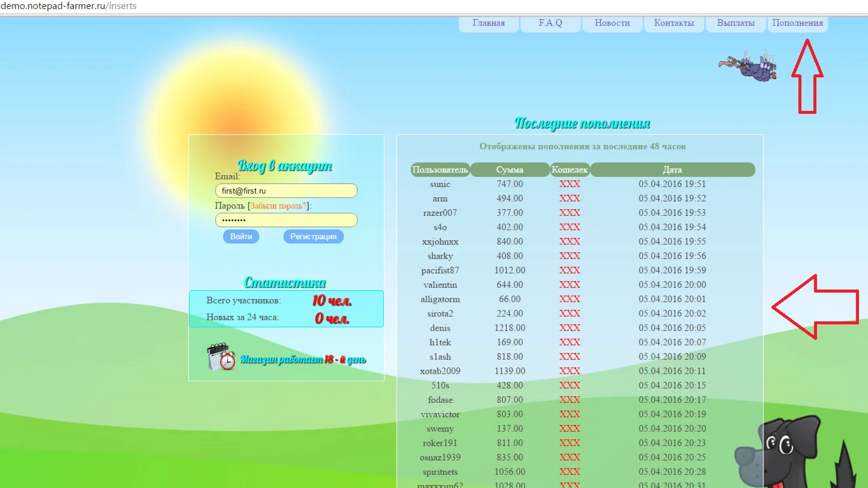The height and width of the screenshot is (488, 868).
Task: Click the swemy username
Action: pos(440,429)
